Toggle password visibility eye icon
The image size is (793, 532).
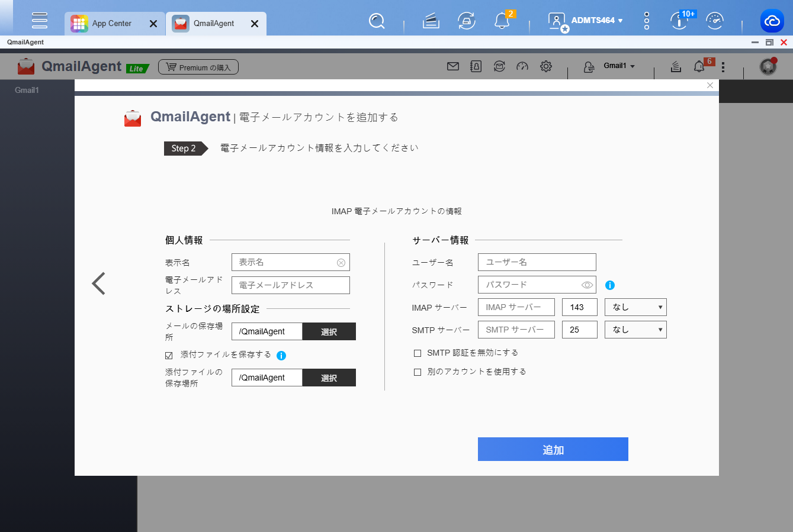(587, 285)
